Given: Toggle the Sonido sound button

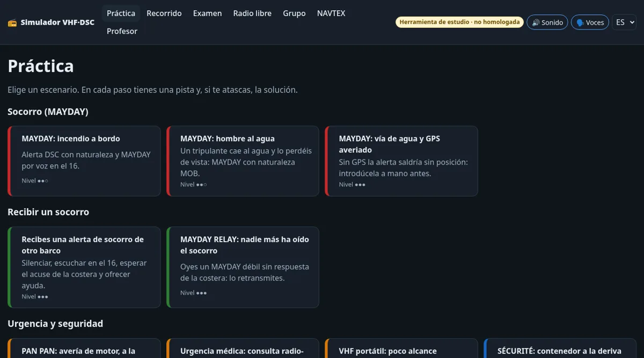Looking at the screenshot, I should coord(547,23).
